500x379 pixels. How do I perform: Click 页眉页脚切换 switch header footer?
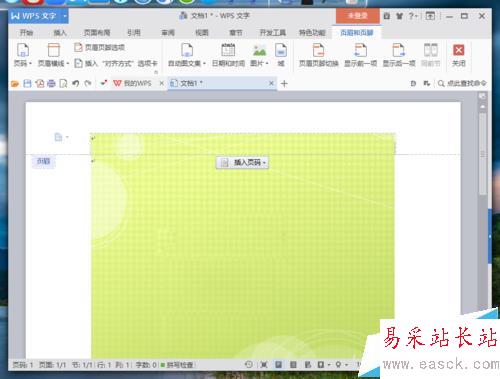(x=319, y=55)
